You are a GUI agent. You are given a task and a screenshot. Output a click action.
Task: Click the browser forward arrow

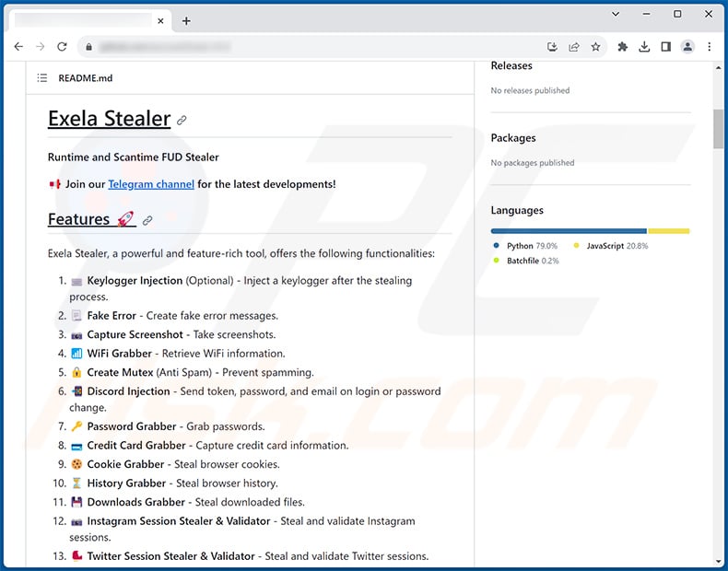point(41,46)
